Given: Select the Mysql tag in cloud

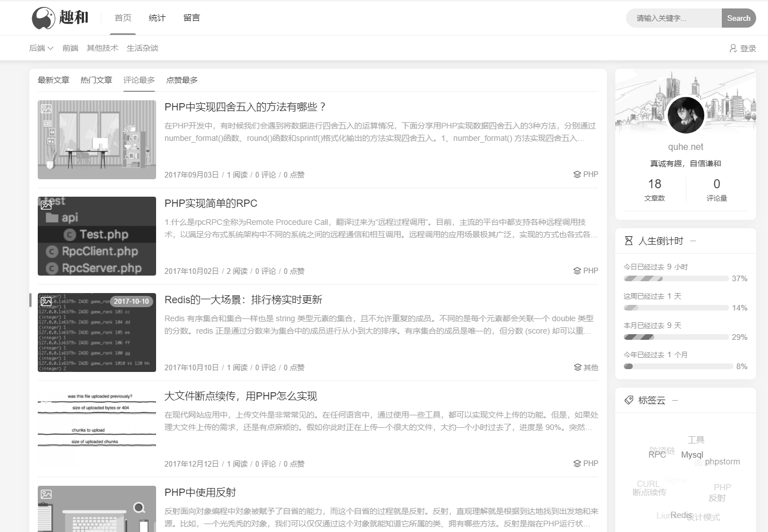Looking at the screenshot, I should click(x=692, y=455).
